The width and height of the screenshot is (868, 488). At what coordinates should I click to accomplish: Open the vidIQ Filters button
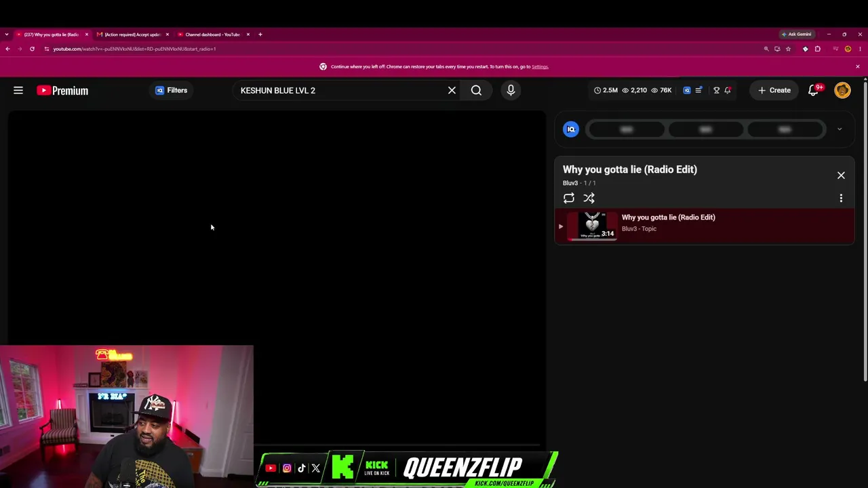171,90
